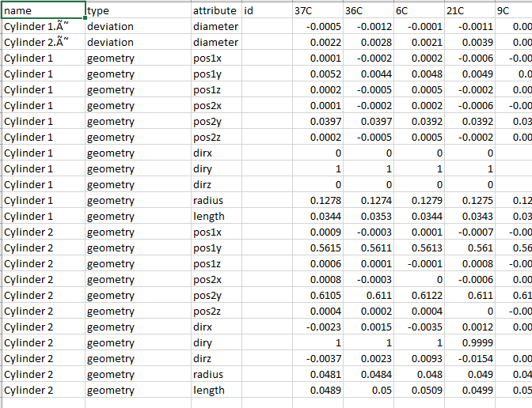Click the cell with value 0.9999

(x=469, y=342)
